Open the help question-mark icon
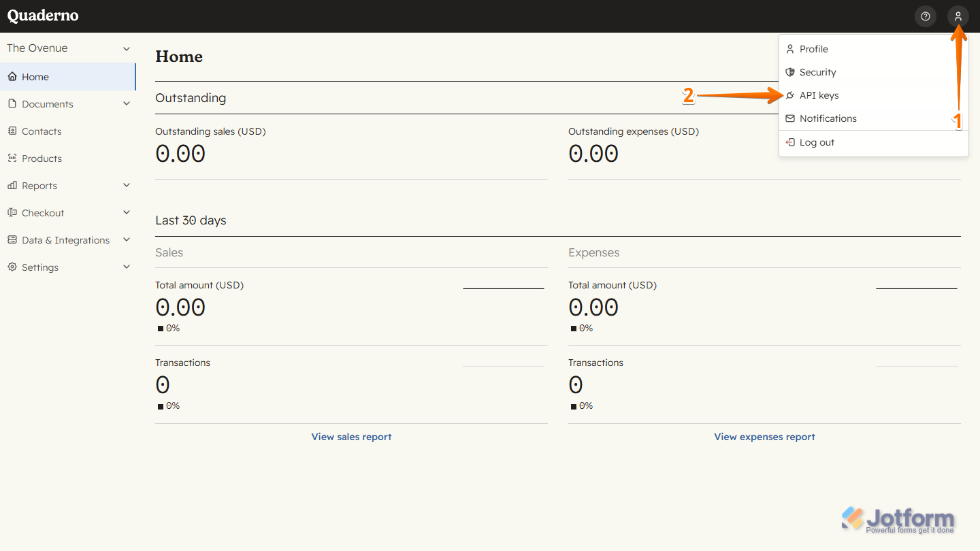Viewport: 980px width, 551px height. coord(925,16)
